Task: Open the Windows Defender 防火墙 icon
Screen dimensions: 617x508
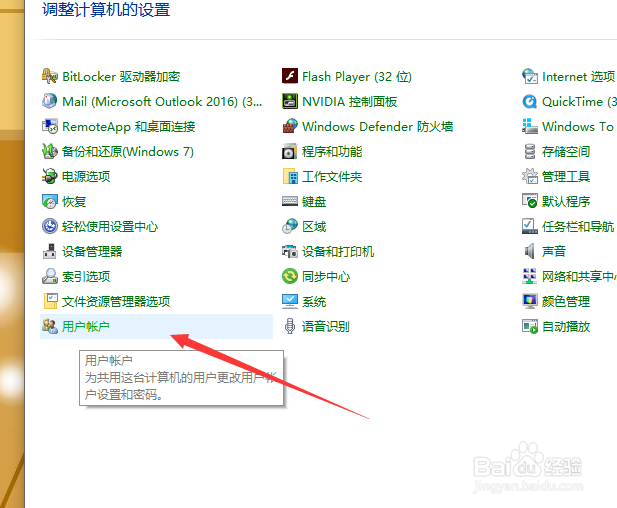Action: pos(290,126)
